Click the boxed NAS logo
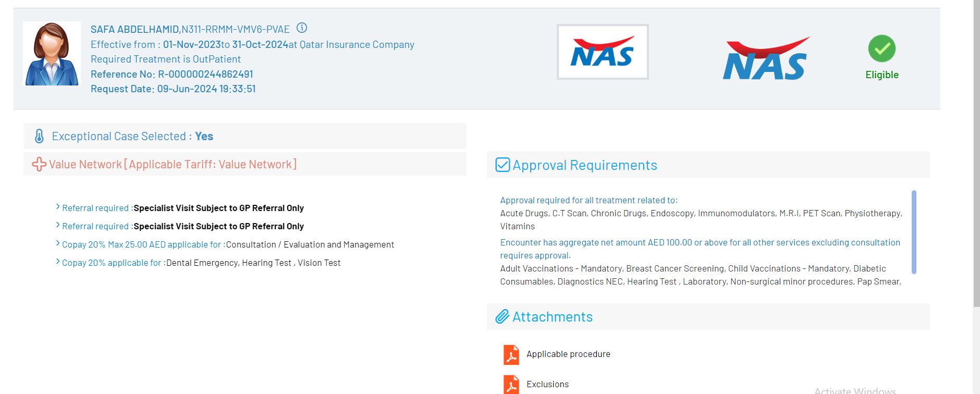This screenshot has width=980, height=394. [x=602, y=52]
